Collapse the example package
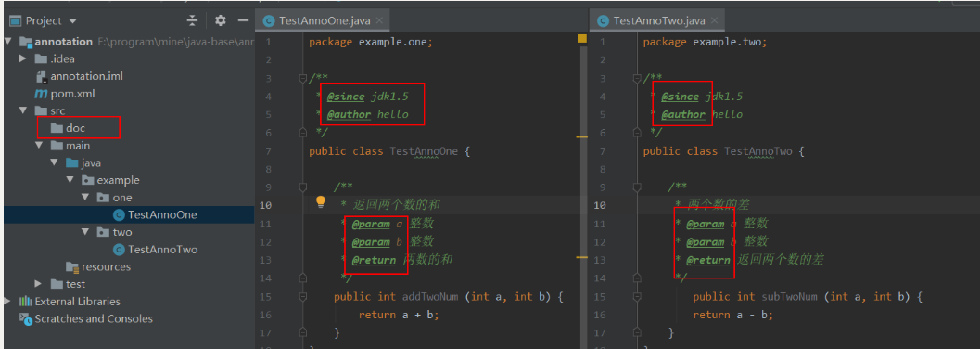The height and width of the screenshot is (349, 980). (70, 180)
